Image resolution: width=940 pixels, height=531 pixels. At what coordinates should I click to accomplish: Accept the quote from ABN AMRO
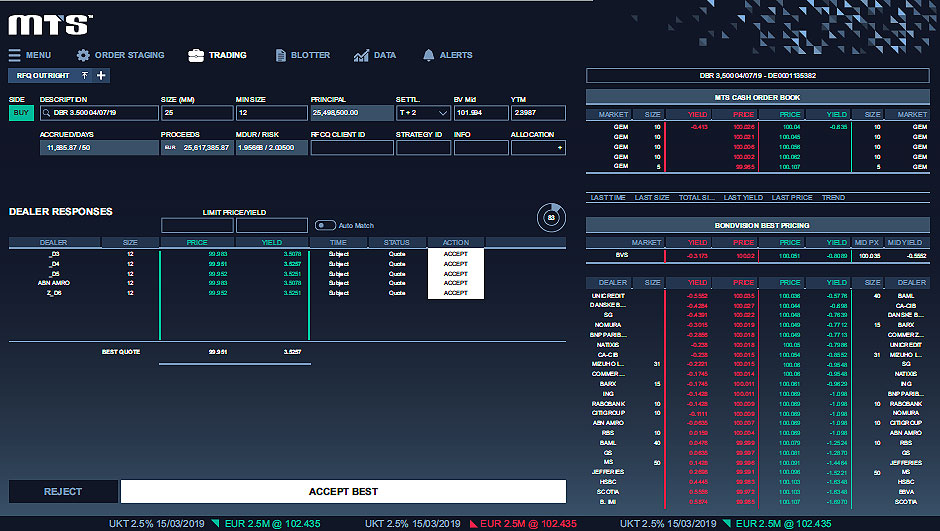point(456,283)
